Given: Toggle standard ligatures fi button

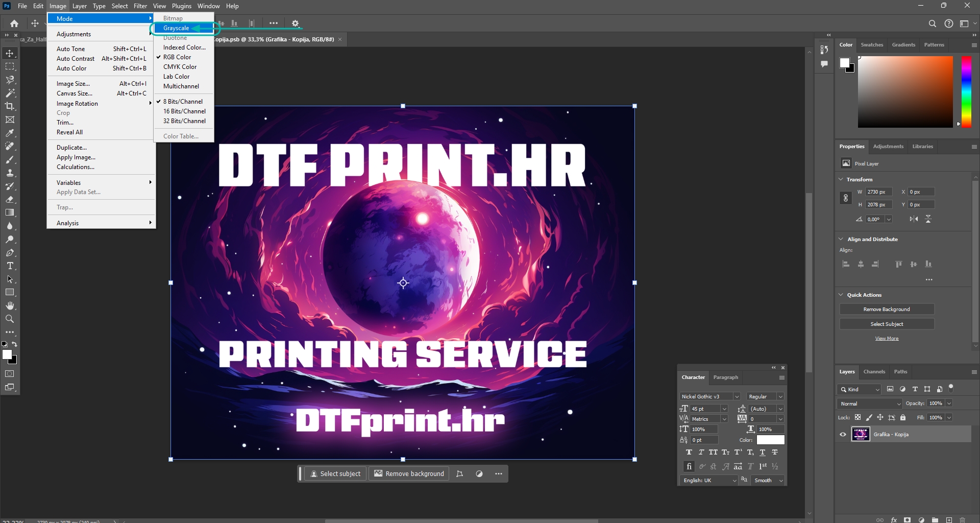Looking at the screenshot, I should (x=689, y=466).
